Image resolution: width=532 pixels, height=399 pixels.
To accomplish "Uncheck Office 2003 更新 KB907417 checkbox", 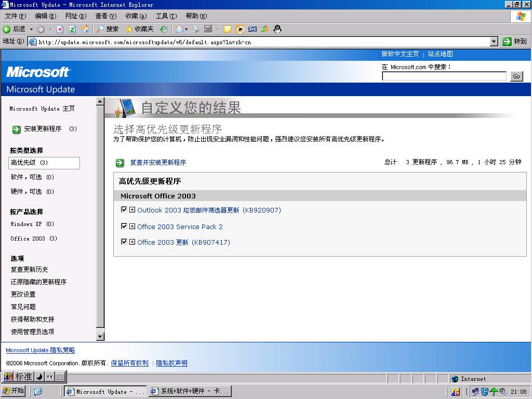I will 124,242.
